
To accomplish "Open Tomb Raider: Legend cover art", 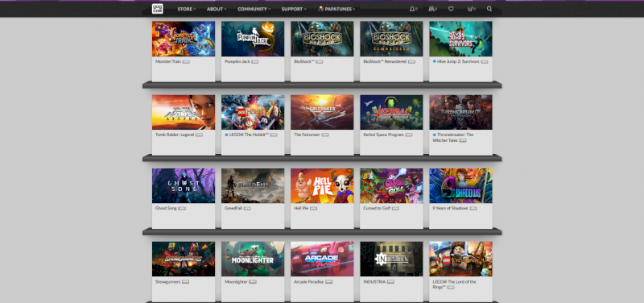I will 184,112.
